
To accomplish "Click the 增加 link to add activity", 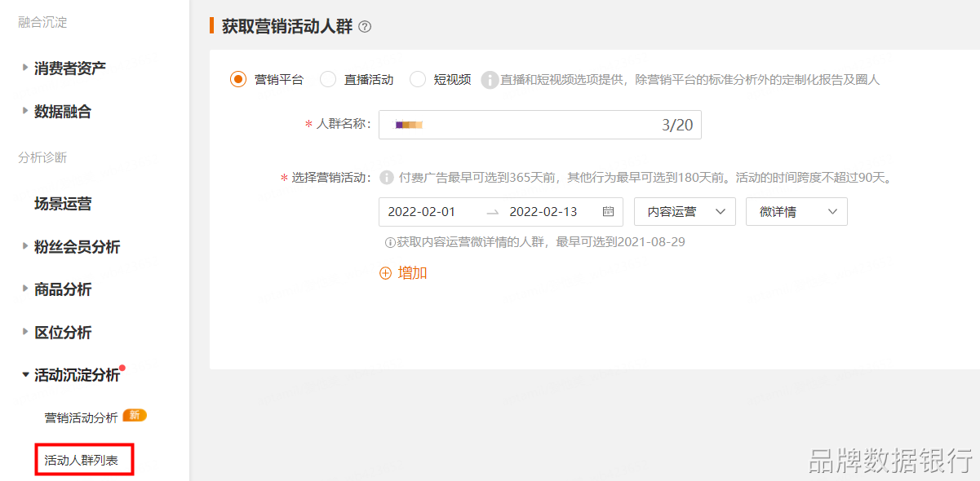I will 413,273.
